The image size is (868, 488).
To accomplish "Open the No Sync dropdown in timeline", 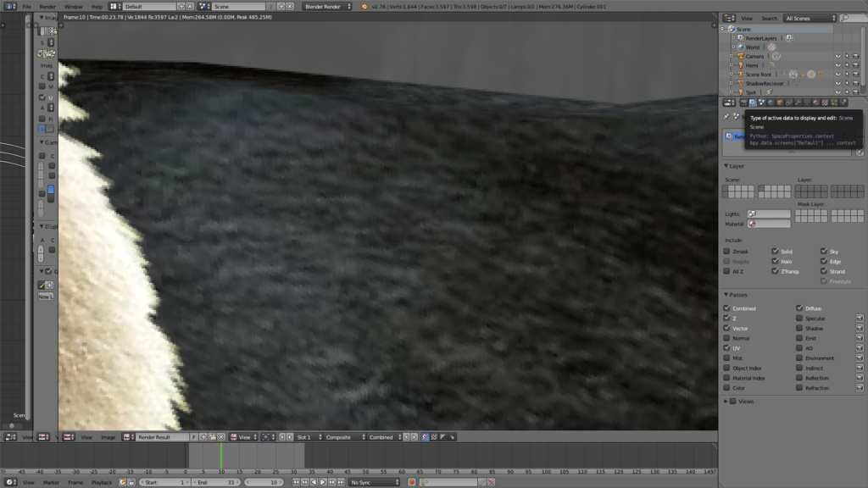I will click(x=373, y=482).
